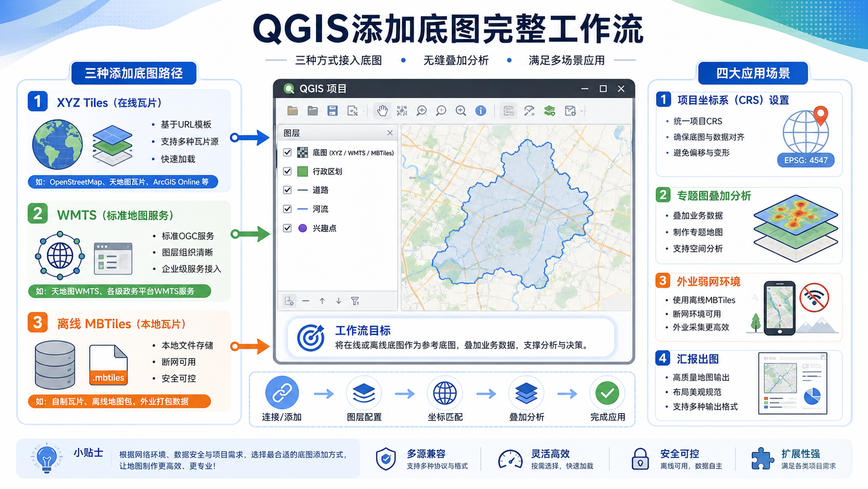868x489 pixels.
Task: Click the green QGIS logo in the title bar
Action: pyautogui.click(x=289, y=89)
